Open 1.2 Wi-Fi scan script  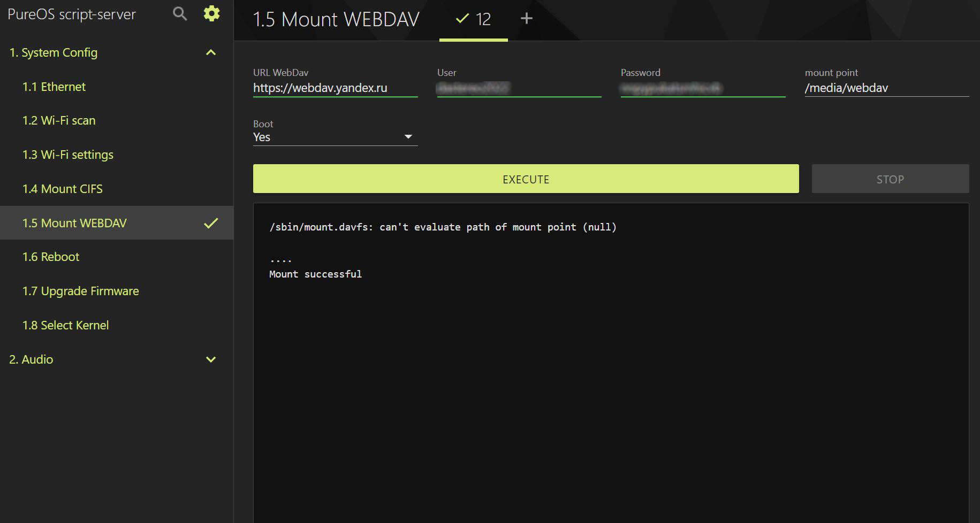pyautogui.click(x=59, y=120)
